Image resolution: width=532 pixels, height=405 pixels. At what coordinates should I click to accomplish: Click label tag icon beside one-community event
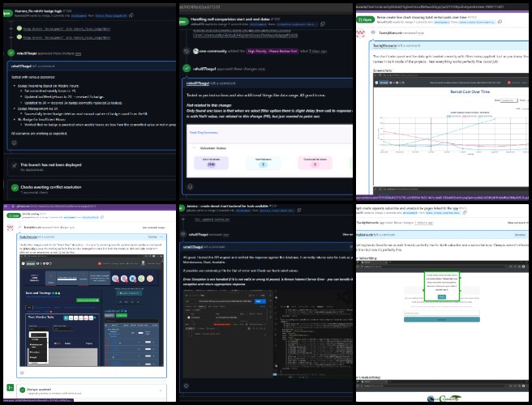(187, 51)
